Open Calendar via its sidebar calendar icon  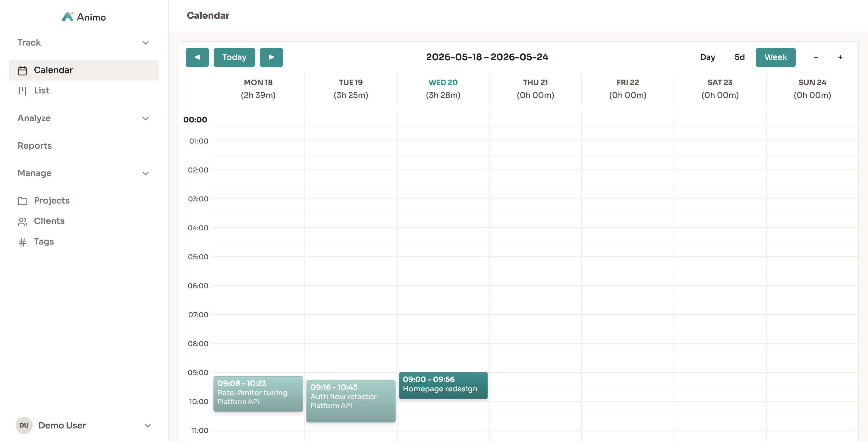pos(23,71)
